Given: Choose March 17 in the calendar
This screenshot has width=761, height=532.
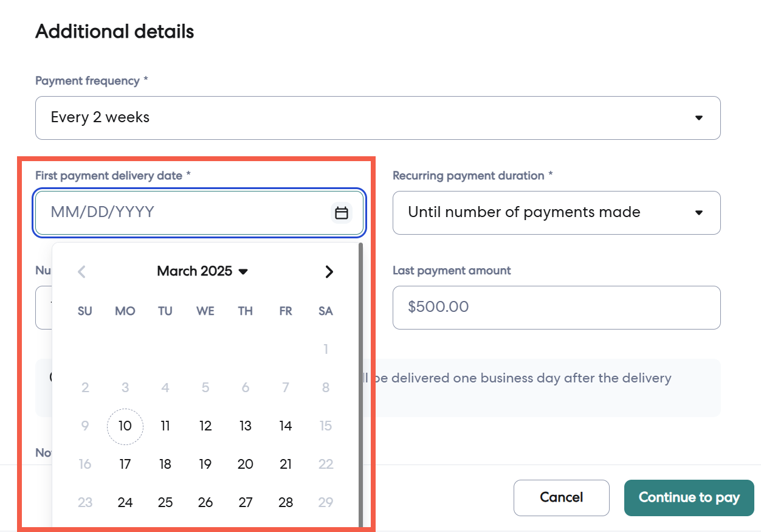Looking at the screenshot, I should tap(125, 465).
